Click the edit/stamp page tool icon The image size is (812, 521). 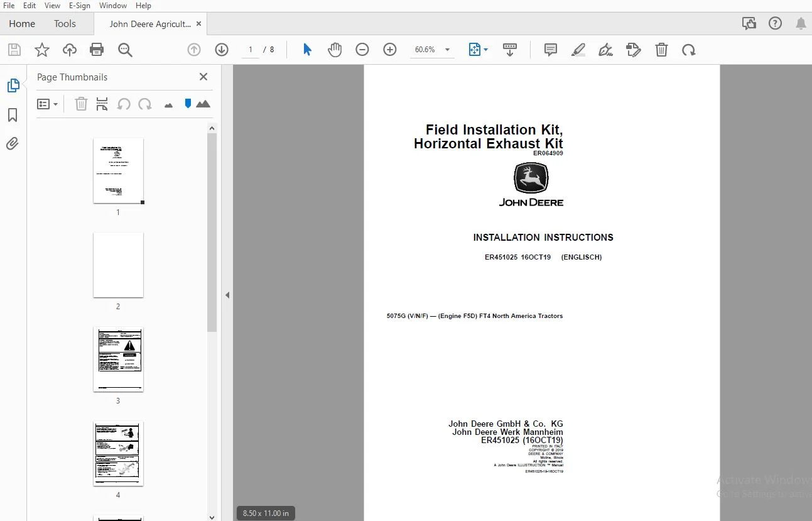[x=634, y=50]
